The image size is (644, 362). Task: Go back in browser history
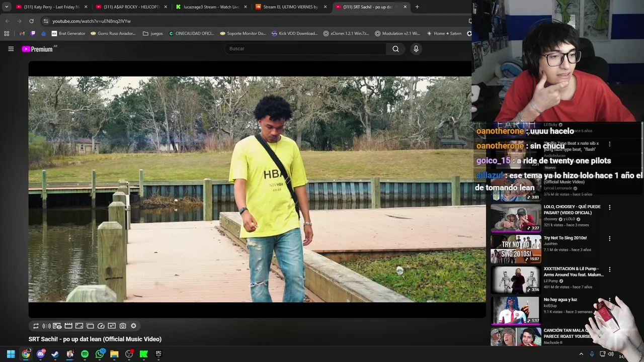coord(7,21)
